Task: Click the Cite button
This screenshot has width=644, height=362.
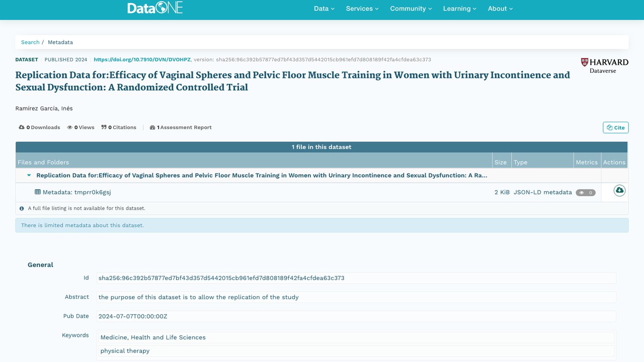Action: [616, 128]
